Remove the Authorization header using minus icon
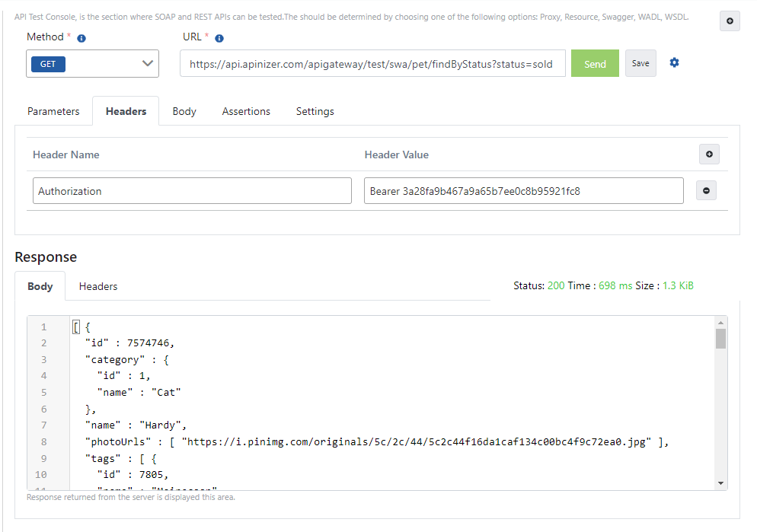Screen dimensions: 757x532 click(x=706, y=190)
